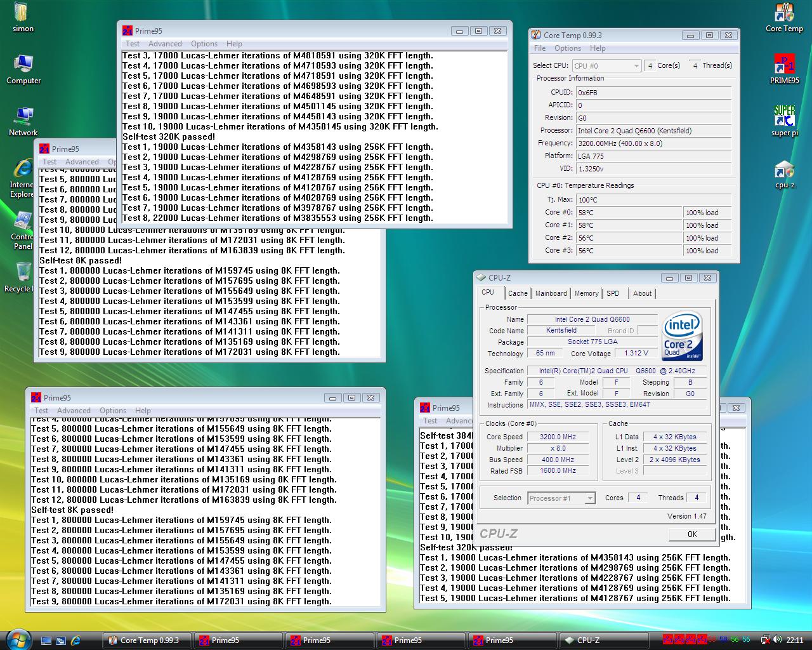Viewport: 812px width, 650px height.
Task: Open Options menu in the fully visible 8K Prime95 window
Action: pos(113,411)
